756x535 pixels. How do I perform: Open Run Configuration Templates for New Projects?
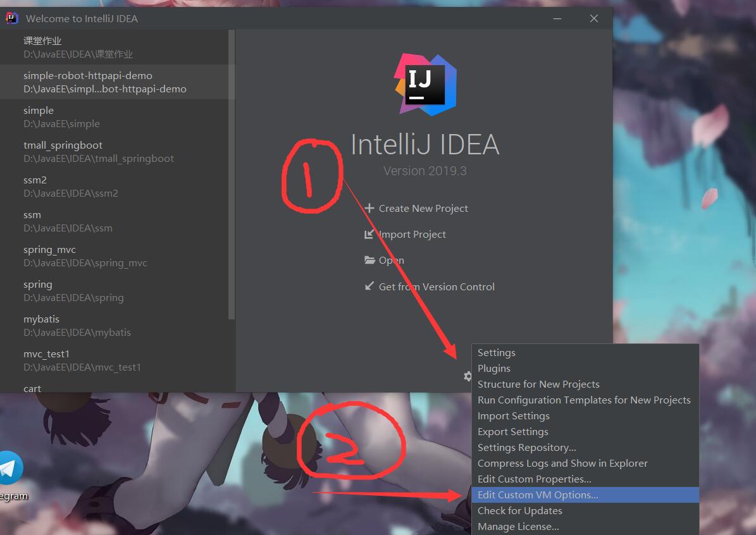[x=585, y=400]
